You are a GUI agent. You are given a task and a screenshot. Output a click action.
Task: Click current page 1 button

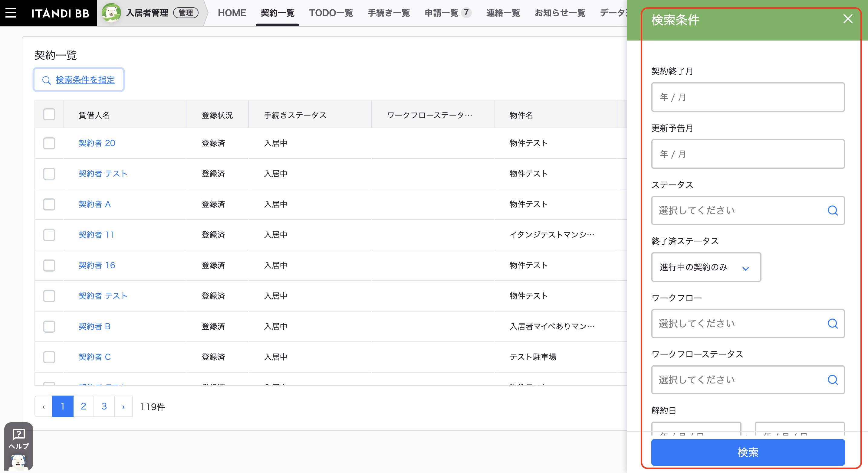(x=63, y=406)
